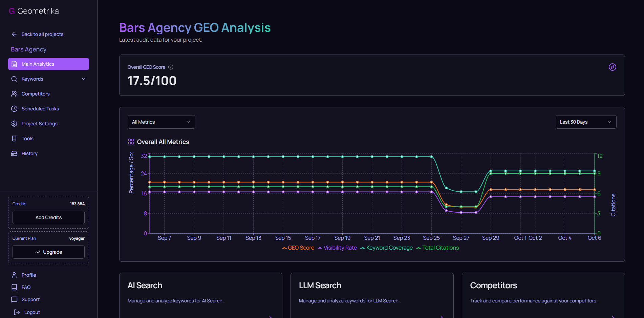Click the Upgrade plan button
The width and height of the screenshot is (644, 318).
point(48,252)
